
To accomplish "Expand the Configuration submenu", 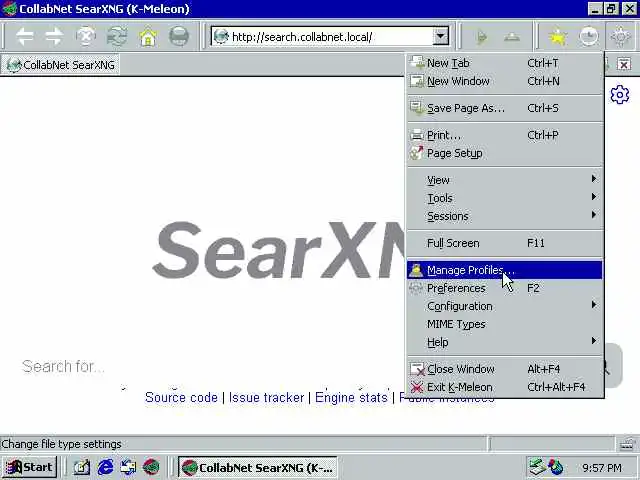I will [505, 306].
